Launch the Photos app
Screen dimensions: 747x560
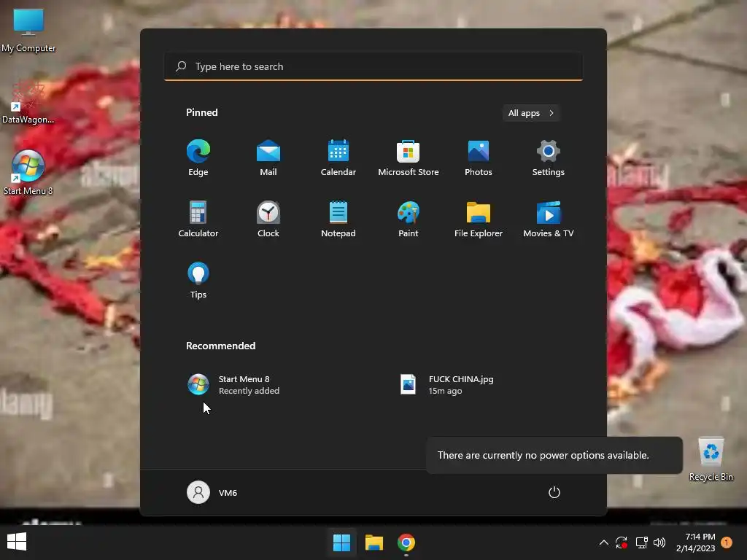click(x=479, y=158)
